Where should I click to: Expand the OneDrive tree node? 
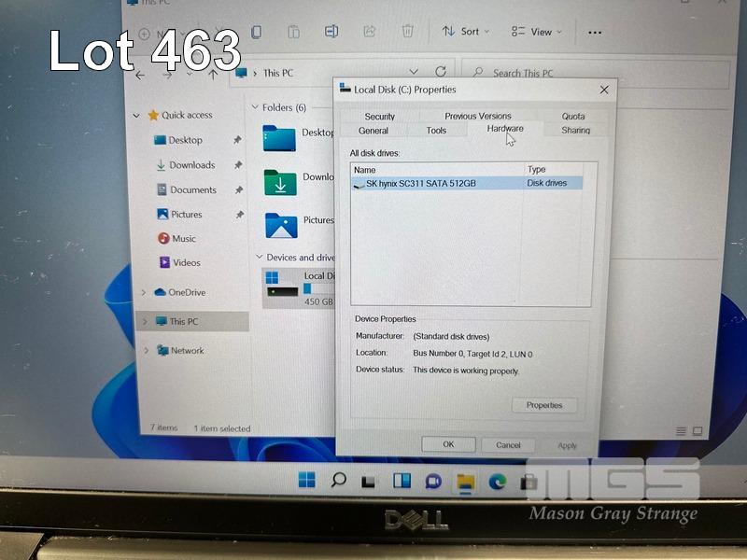point(143,293)
